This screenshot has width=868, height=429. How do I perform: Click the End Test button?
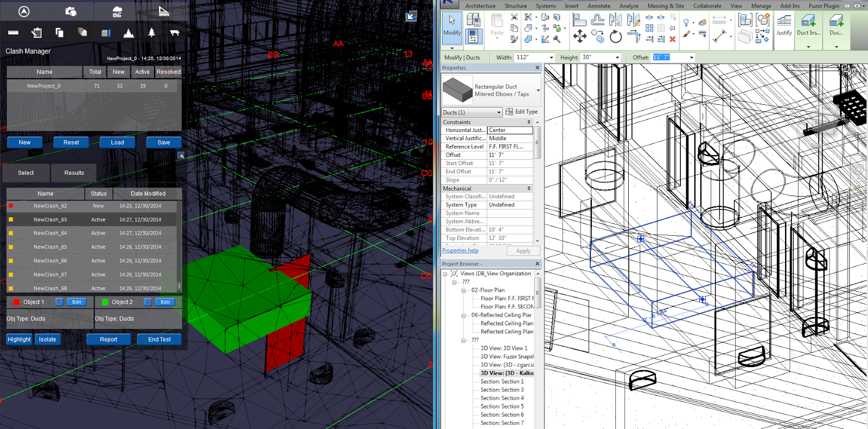point(159,339)
